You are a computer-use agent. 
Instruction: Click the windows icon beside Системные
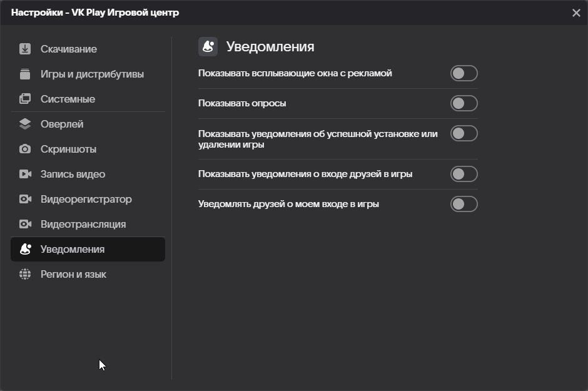25,99
